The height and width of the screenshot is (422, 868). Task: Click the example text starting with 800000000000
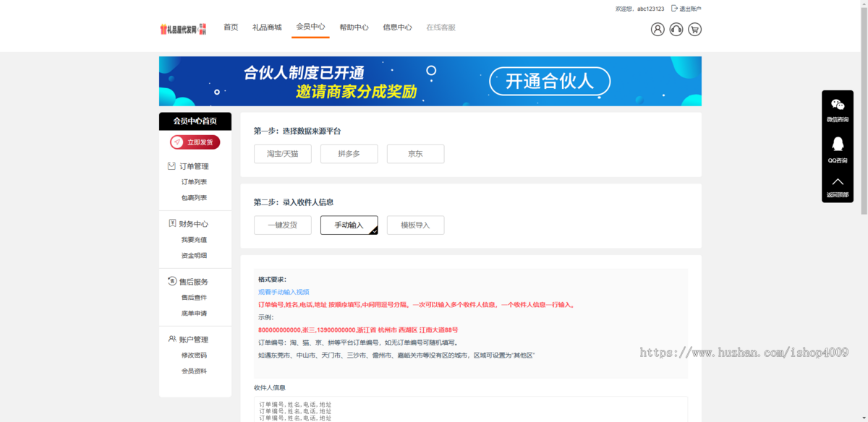pos(358,330)
